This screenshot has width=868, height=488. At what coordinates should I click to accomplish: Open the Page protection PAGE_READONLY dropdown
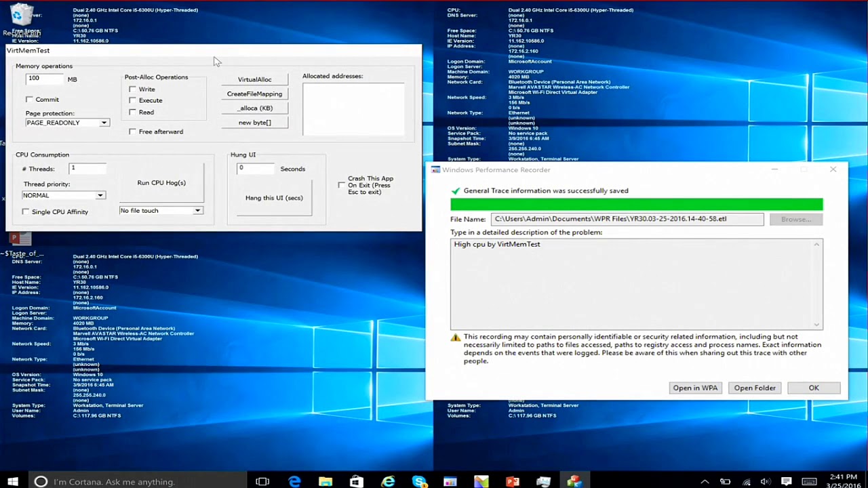pyautogui.click(x=67, y=123)
